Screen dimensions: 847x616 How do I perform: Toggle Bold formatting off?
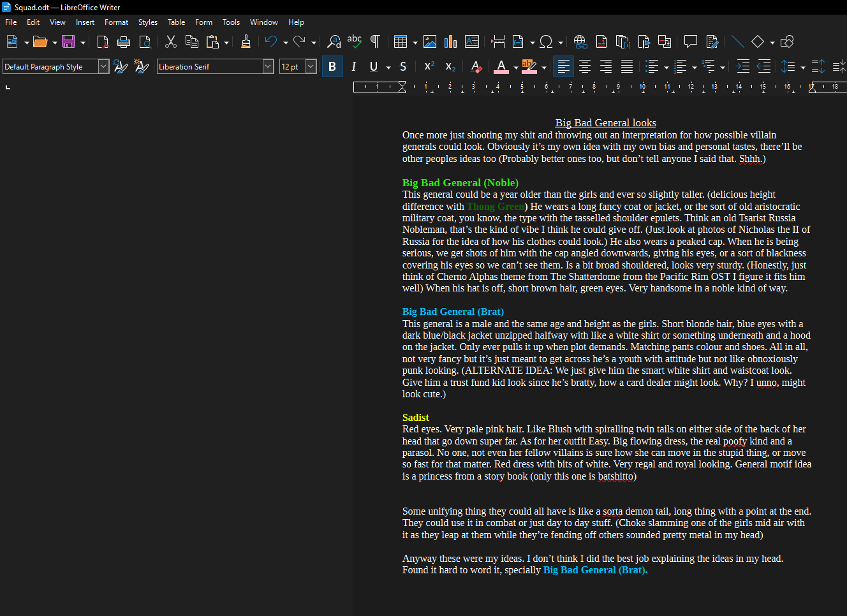coord(332,66)
